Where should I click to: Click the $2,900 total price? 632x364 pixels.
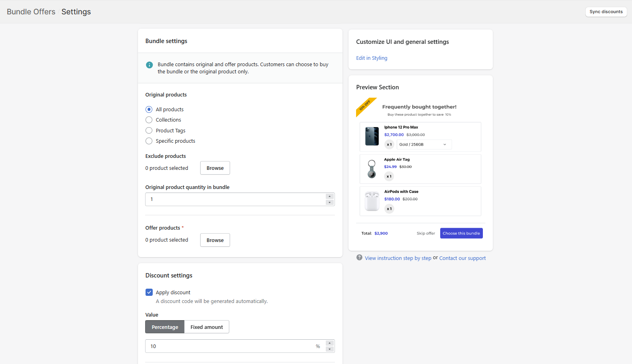point(381,233)
